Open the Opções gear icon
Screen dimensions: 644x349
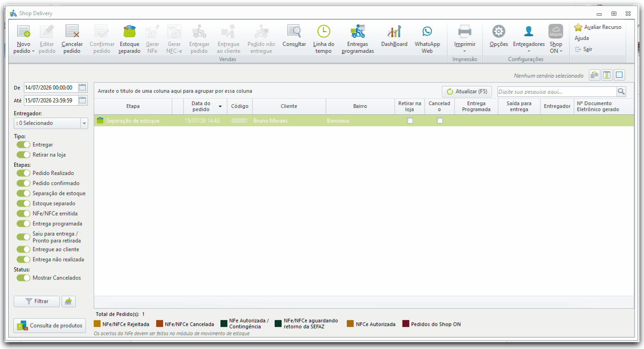click(x=499, y=31)
